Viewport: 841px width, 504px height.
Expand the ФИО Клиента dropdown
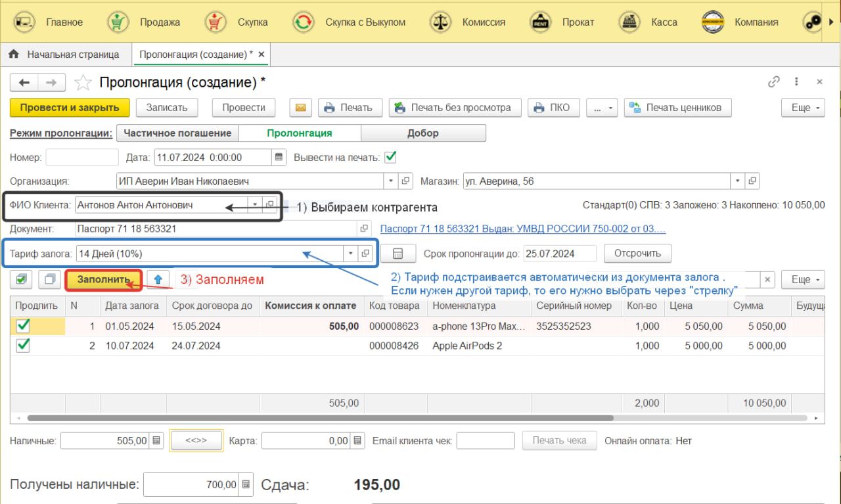[x=254, y=205]
